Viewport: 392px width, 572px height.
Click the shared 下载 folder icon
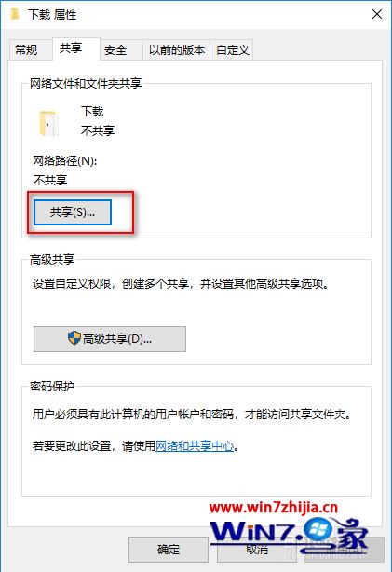pos(48,123)
